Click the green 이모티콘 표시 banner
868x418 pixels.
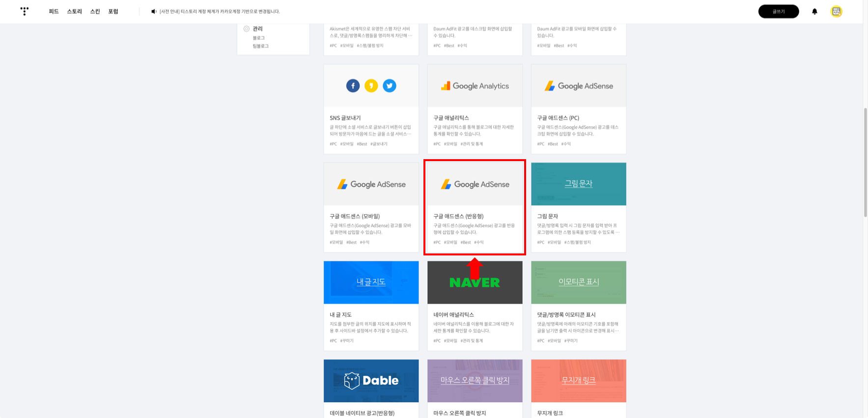pos(579,282)
